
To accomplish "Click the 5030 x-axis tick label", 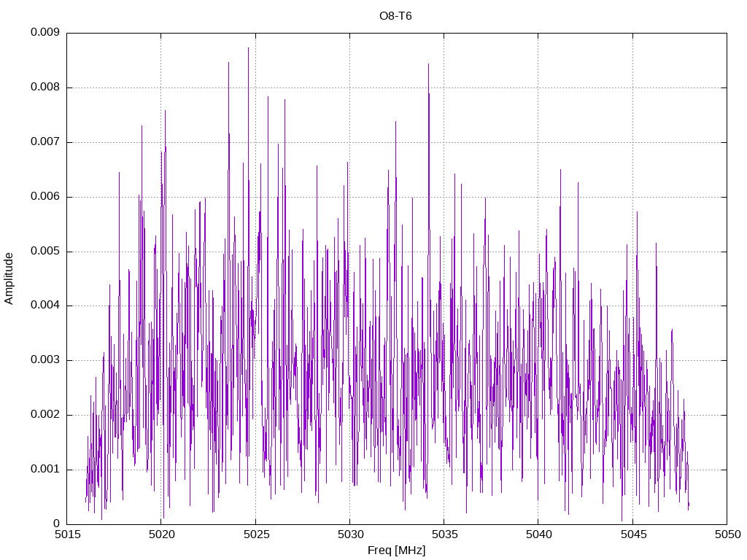I will (350, 534).
